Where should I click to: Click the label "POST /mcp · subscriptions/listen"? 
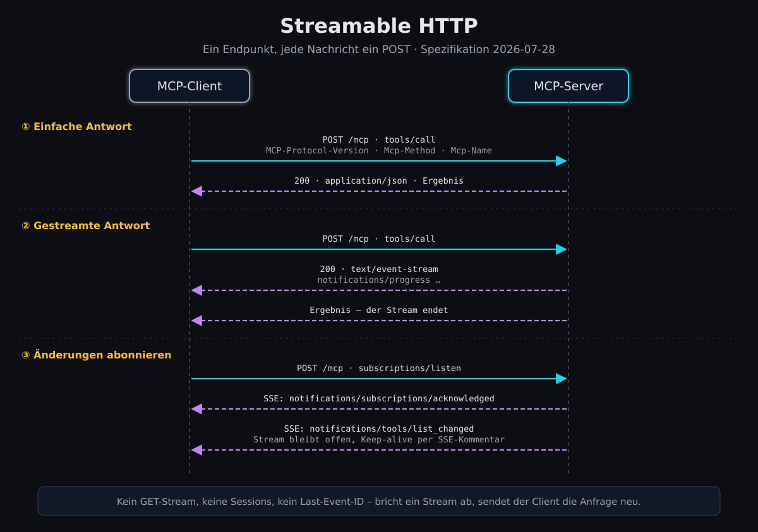click(379, 369)
